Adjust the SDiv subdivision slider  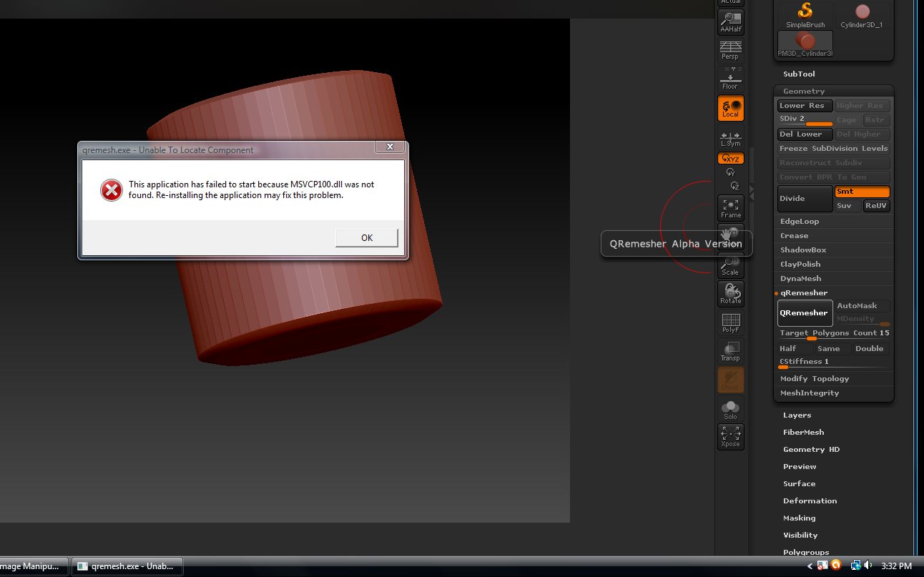coord(805,120)
